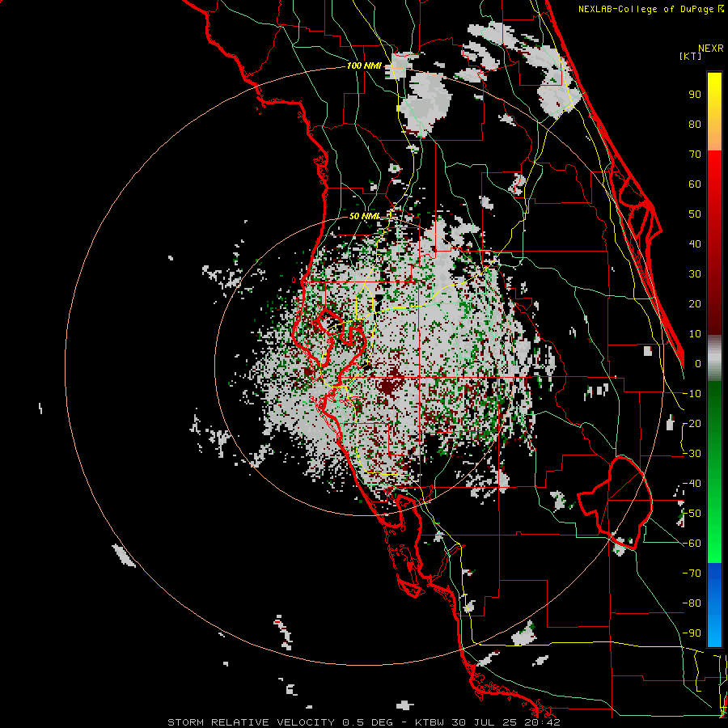
Task: Click the "[KT]" units label
Action: pyautogui.click(x=690, y=56)
